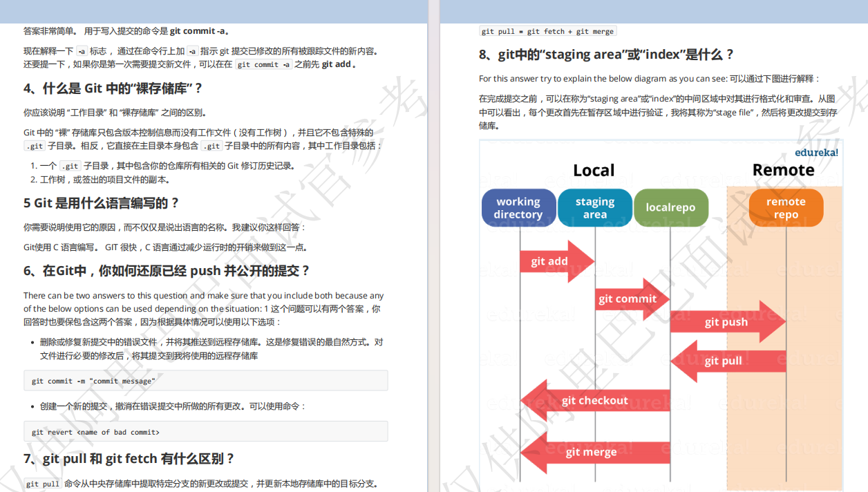This screenshot has width=868, height=492.
Task: Click the 'git pull' arrow in the diagram
Action: pos(728,361)
